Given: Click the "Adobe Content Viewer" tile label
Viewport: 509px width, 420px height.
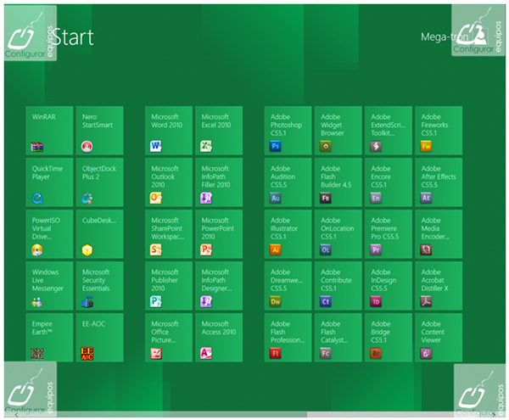Looking at the screenshot, I should [x=433, y=332].
